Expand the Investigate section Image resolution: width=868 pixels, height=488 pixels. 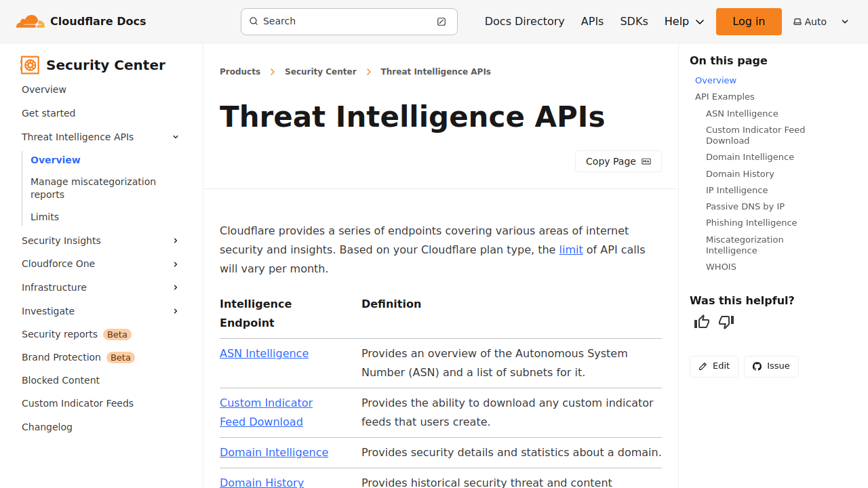(176, 311)
